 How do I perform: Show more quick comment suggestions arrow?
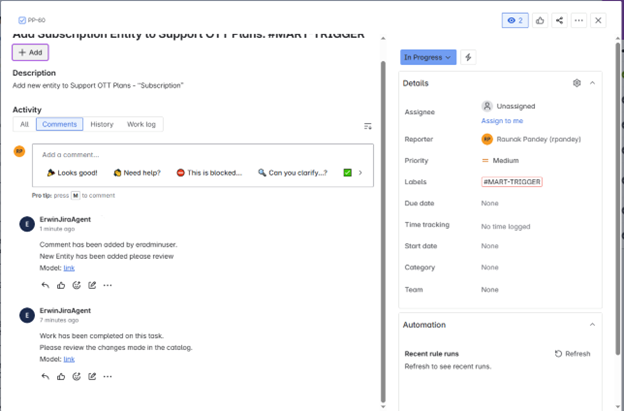tap(360, 172)
